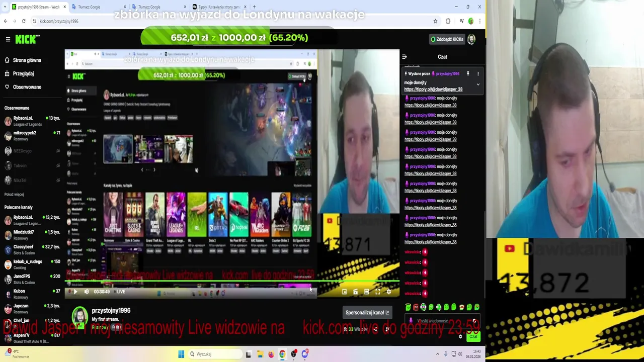Open RybsonLoL in Obserwowane list
Viewport: 644px width, 362px height.
[x=31, y=121]
